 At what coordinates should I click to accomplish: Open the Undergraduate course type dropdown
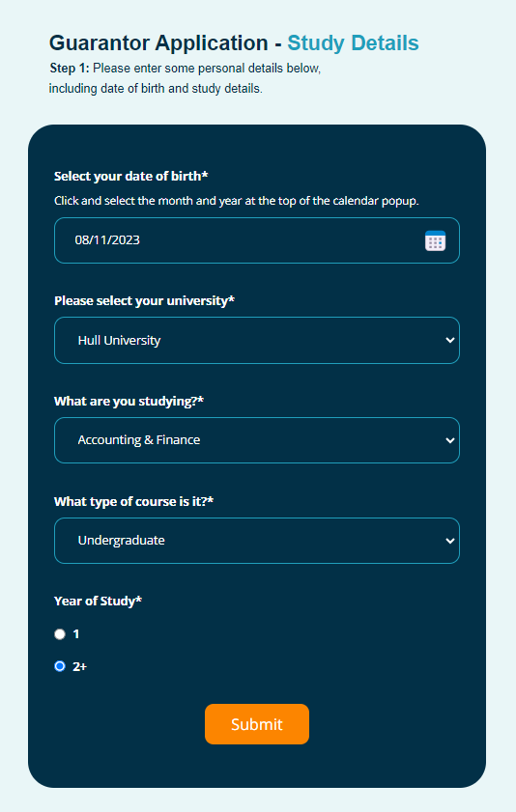click(256, 541)
